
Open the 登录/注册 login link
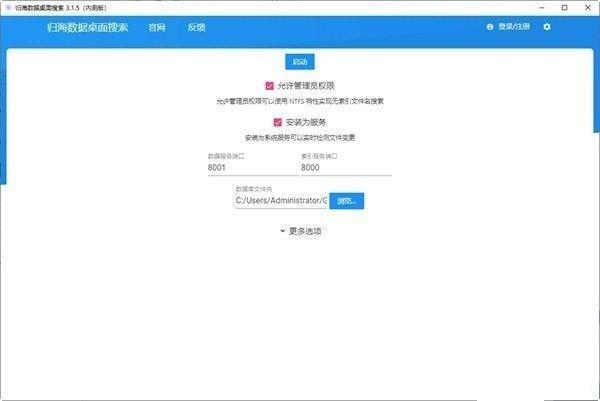point(517,27)
